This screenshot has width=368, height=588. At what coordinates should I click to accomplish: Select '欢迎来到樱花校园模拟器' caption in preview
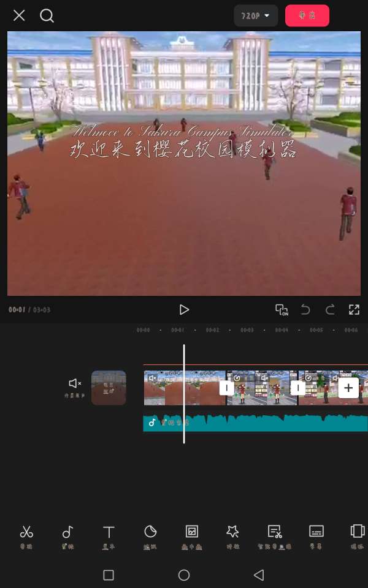click(x=183, y=149)
